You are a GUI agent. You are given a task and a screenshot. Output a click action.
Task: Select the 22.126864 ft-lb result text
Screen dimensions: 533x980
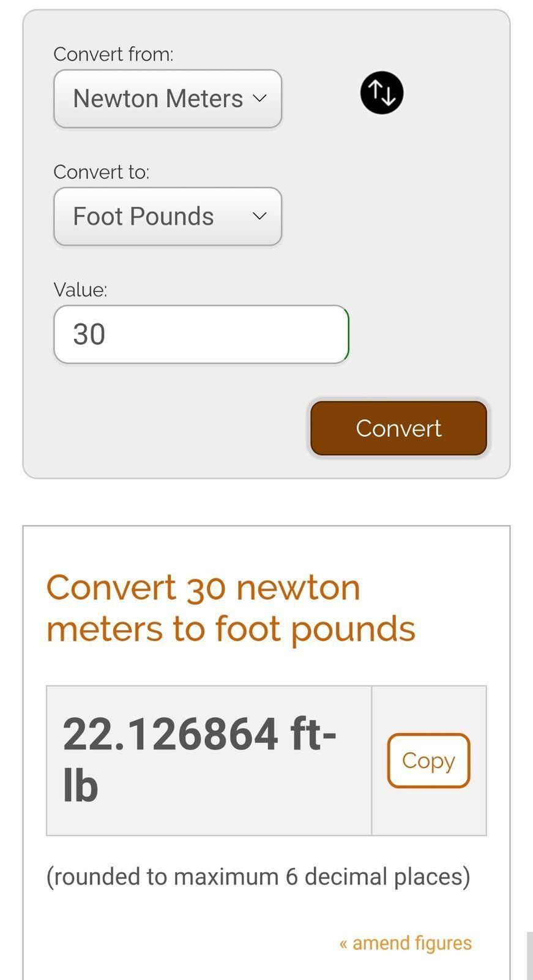tap(199, 759)
